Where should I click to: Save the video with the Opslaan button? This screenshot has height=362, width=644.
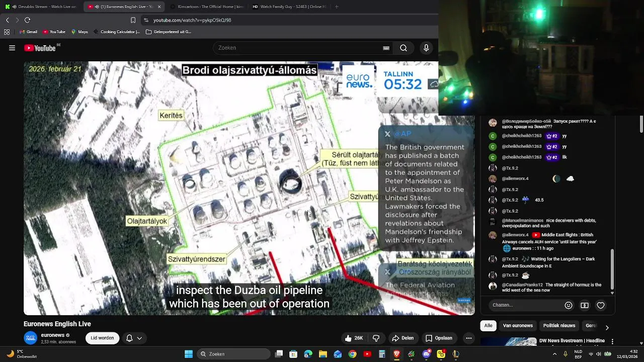tap(439, 338)
